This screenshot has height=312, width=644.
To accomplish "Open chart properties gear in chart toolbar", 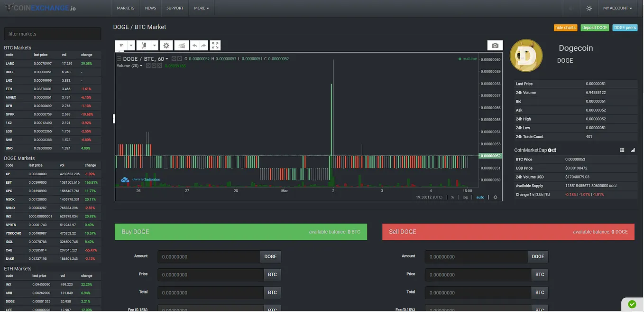I will click(166, 45).
